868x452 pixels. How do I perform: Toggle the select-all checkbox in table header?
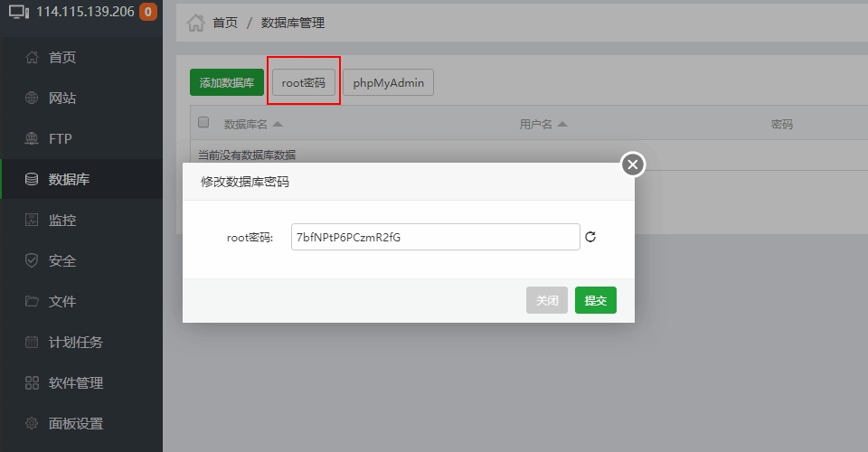(x=203, y=122)
